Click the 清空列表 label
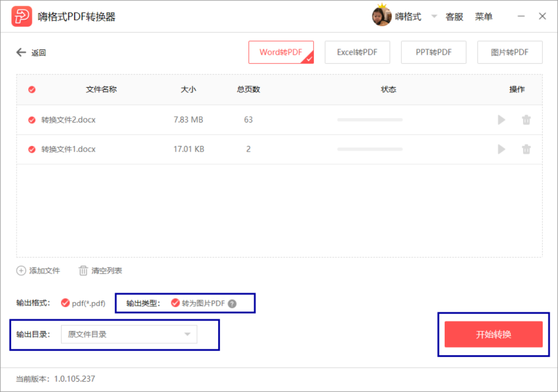 107,271
